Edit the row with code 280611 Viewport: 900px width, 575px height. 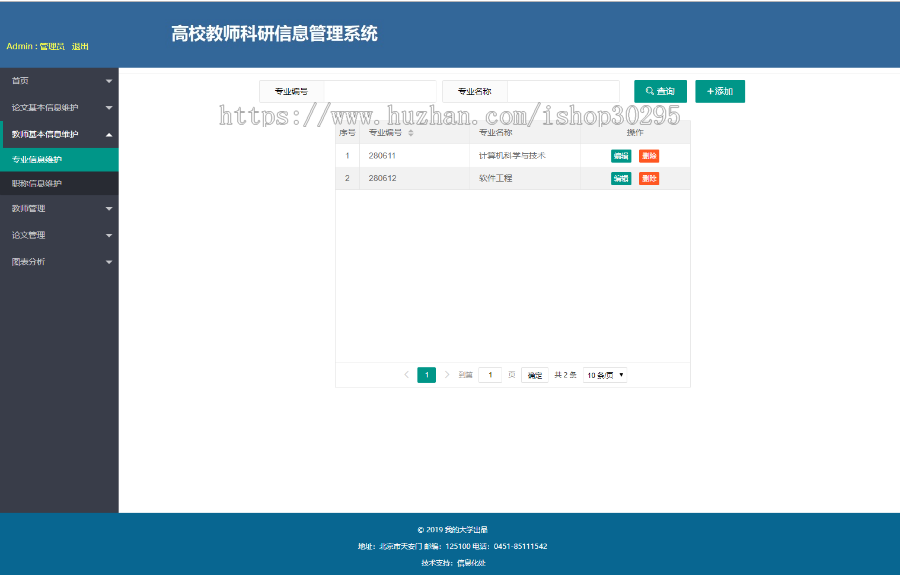click(x=621, y=156)
